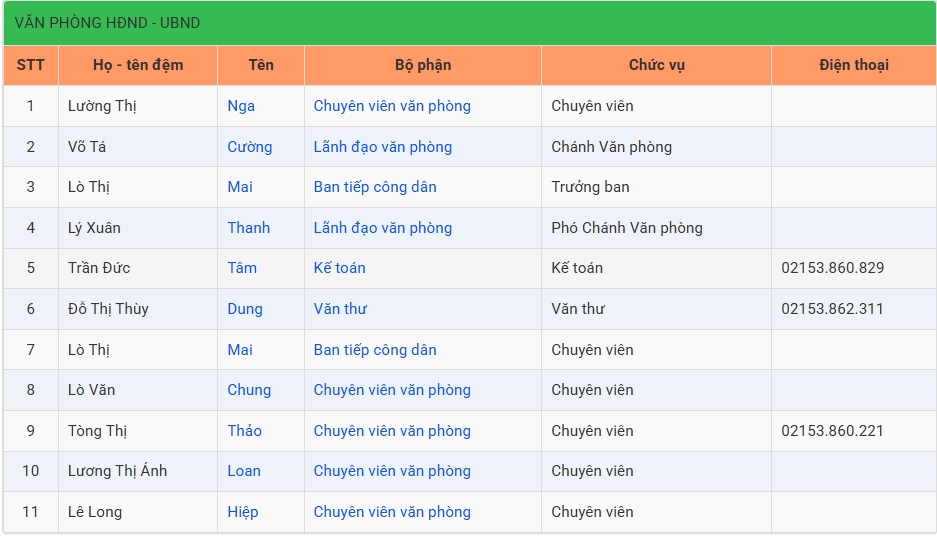
Task: Select the Tâm name link
Action: point(242,268)
